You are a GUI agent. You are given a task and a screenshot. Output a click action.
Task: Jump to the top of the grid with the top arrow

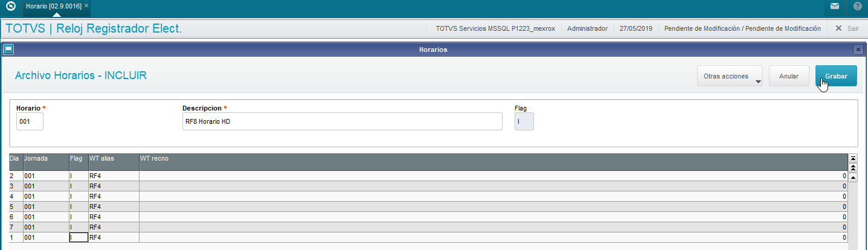tap(853, 158)
